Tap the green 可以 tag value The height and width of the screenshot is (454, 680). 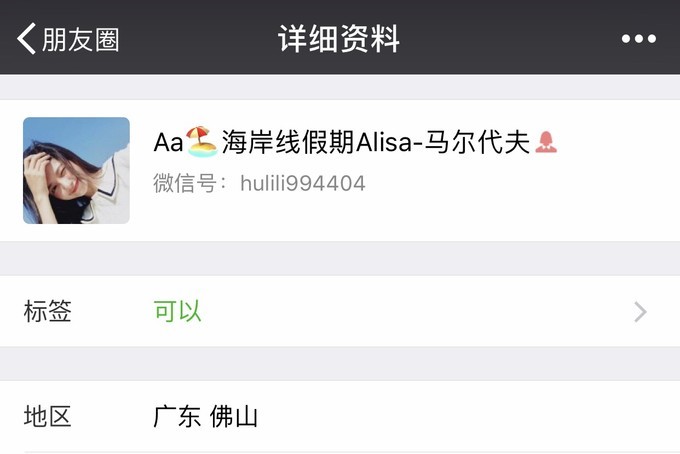177,311
